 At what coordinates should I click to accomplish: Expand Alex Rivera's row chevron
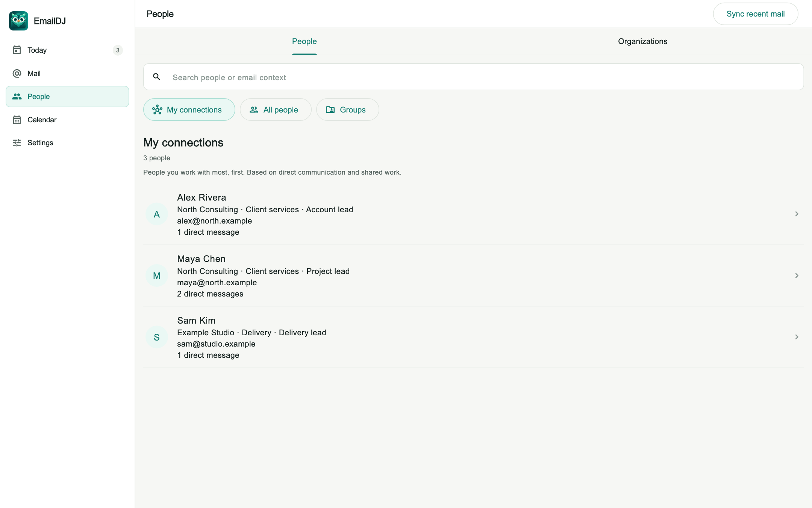point(797,214)
